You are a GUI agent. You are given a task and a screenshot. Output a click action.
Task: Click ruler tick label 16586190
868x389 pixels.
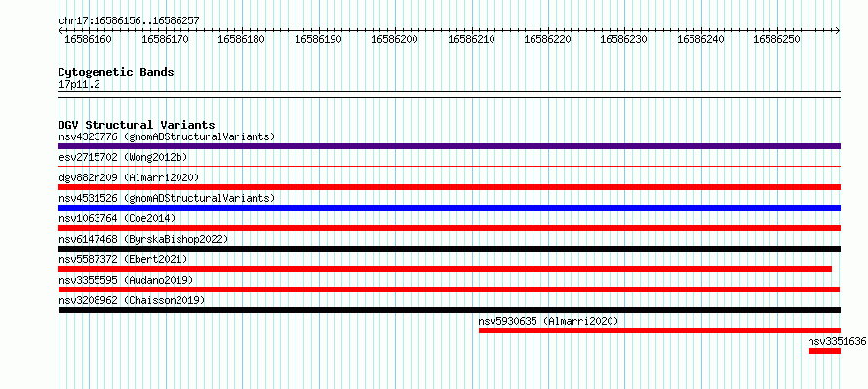318,39
